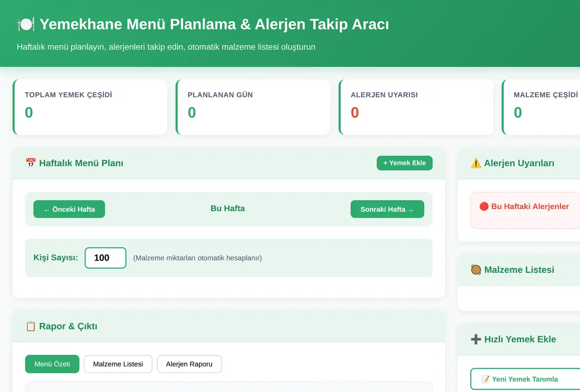Click the calendar icon beside Haftalık Menü Planı
Viewport: 580px width, 392px height.
[x=30, y=163]
